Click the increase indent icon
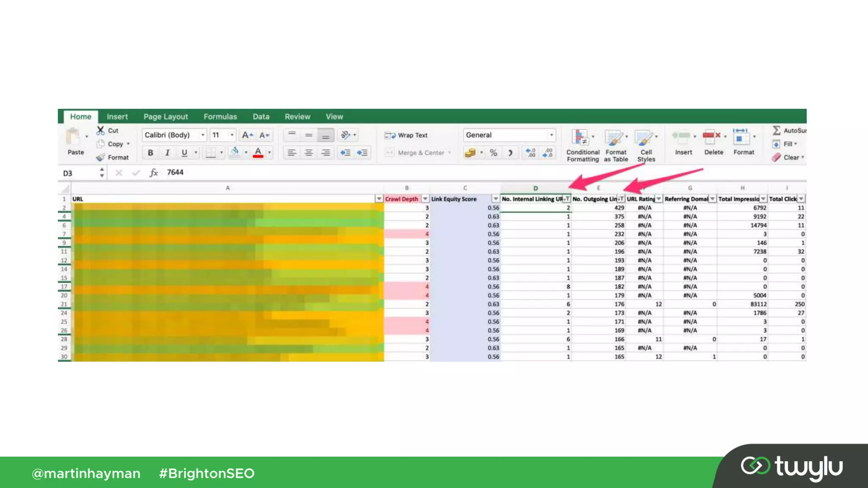The height and width of the screenshot is (488, 868). 362,152
